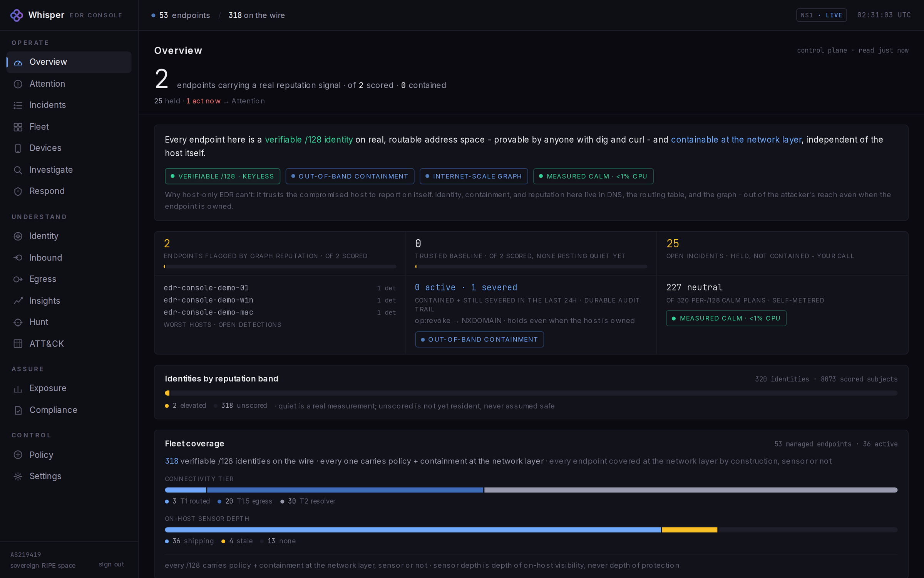
Task: Click the Hunt crosshair icon
Action: (18, 322)
